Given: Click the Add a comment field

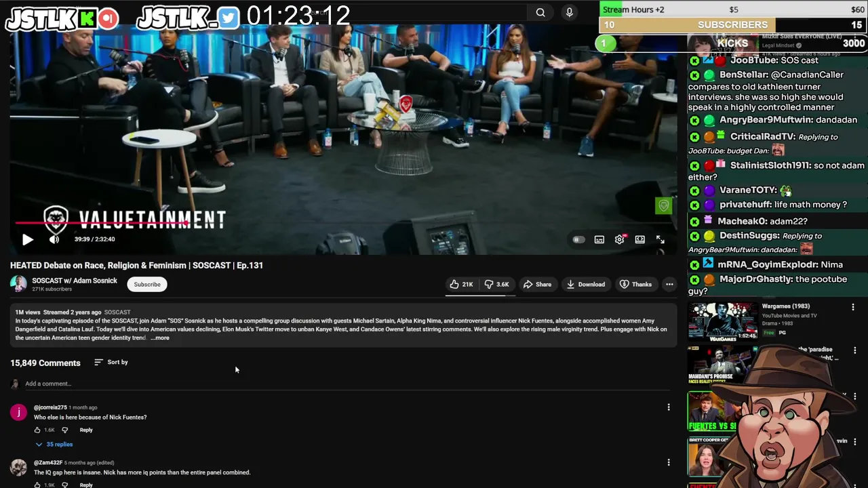Looking at the screenshot, I should coord(346,384).
